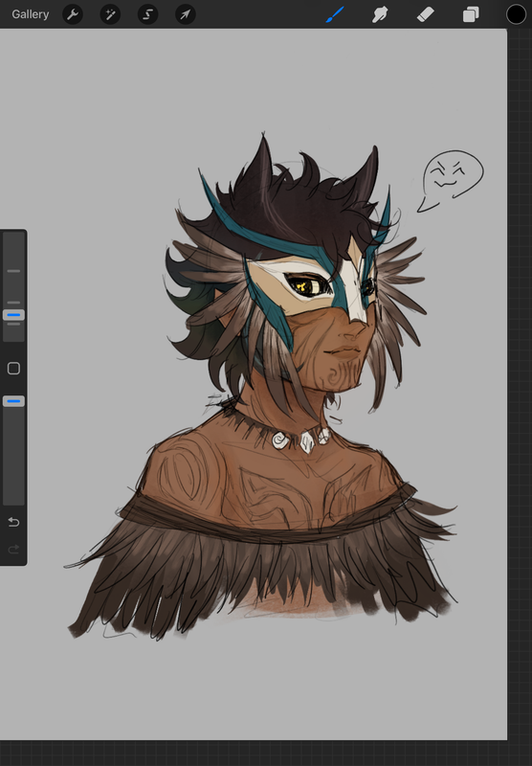Redo the last undone action
The image size is (532, 766).
click(x=13, y=549)
